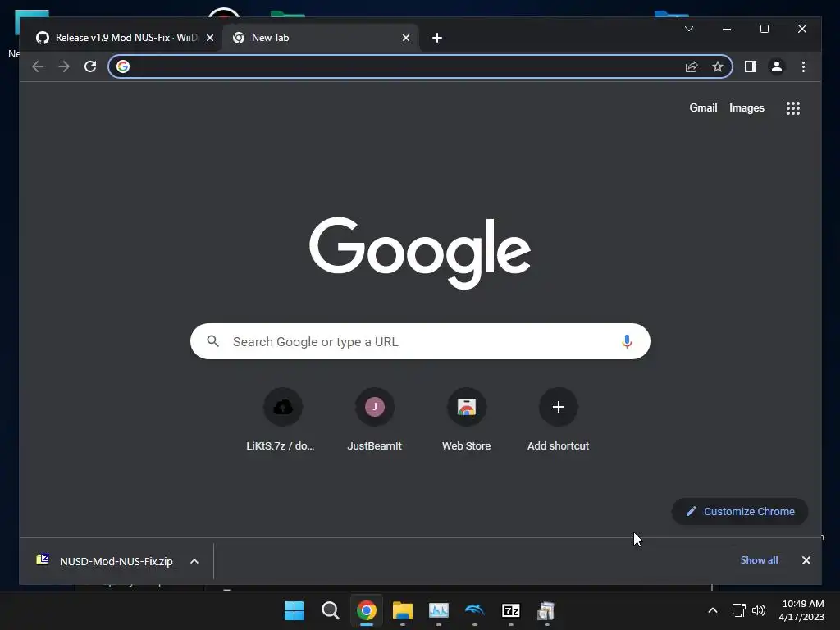This screenshot has height=630, width=840.
Task: Click Customize Chrome button
Action: click(740, 512)
